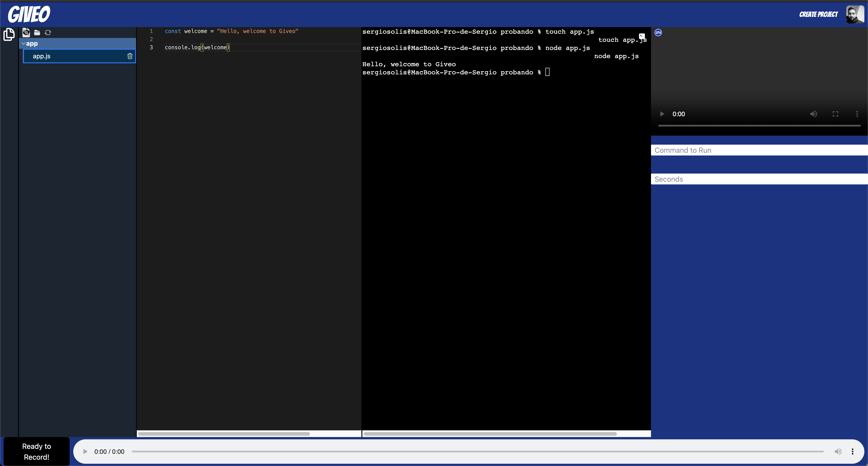
Task: Click the refresh file tree icon
Action: [x=48, y=33]
